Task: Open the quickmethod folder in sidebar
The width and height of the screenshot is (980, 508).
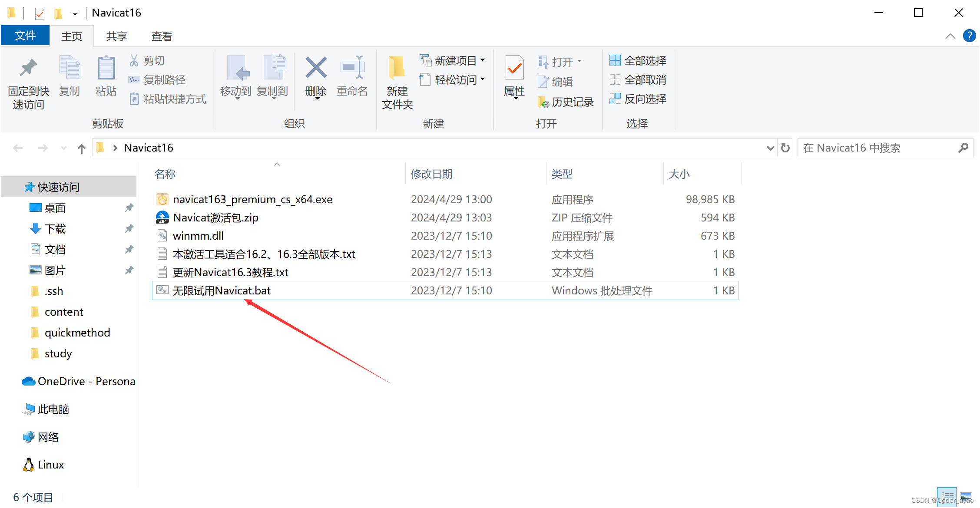Action: pos(69,333)
